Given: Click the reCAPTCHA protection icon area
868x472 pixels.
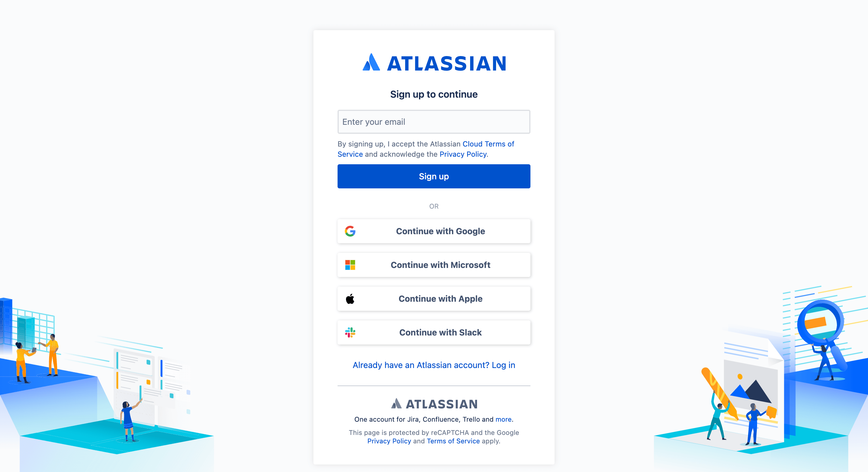Looking at the screenshot, I should 434,436.
